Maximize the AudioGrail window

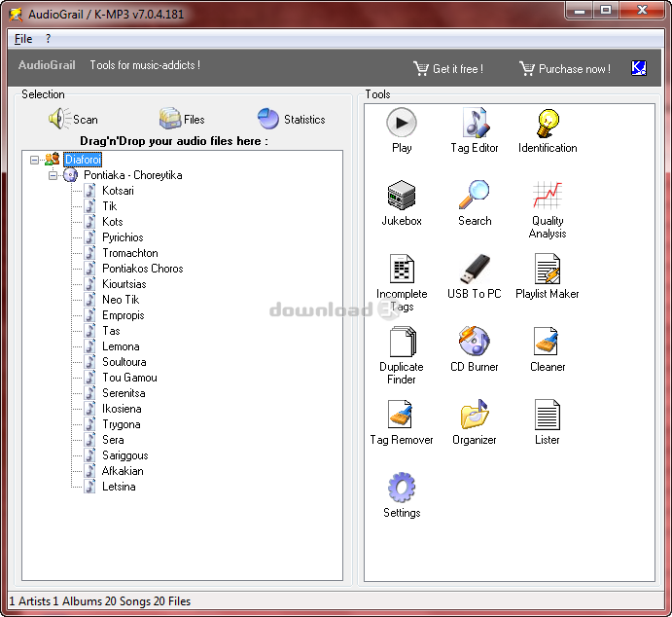point(606,11)
